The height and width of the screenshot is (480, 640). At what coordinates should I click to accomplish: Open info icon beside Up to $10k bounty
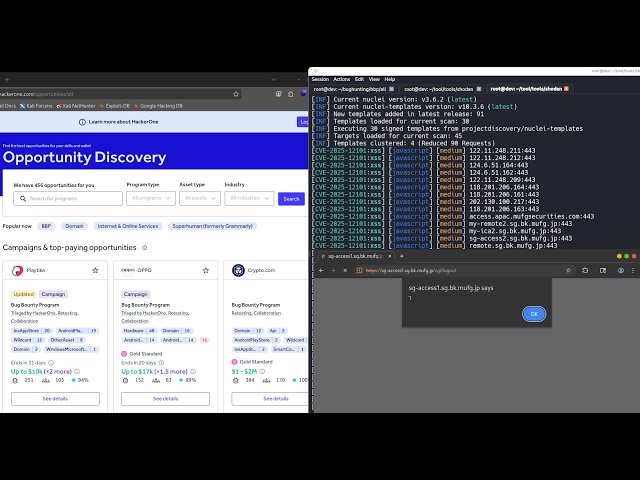(77, 371)
